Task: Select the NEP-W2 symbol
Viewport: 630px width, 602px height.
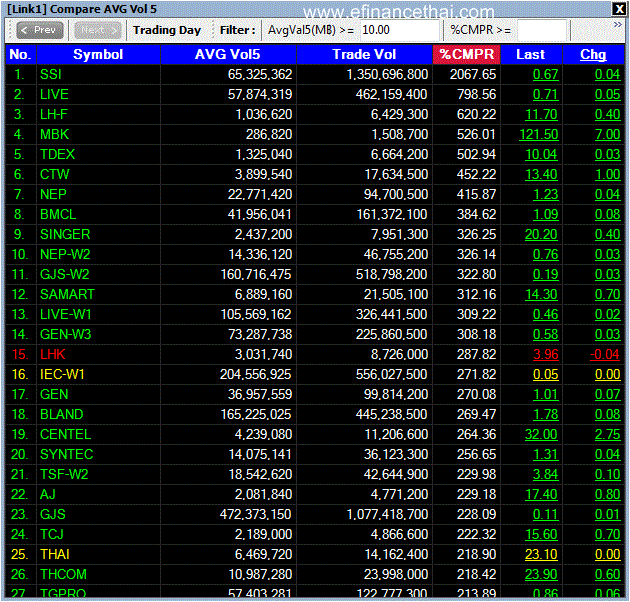Action: click(65, 254)
